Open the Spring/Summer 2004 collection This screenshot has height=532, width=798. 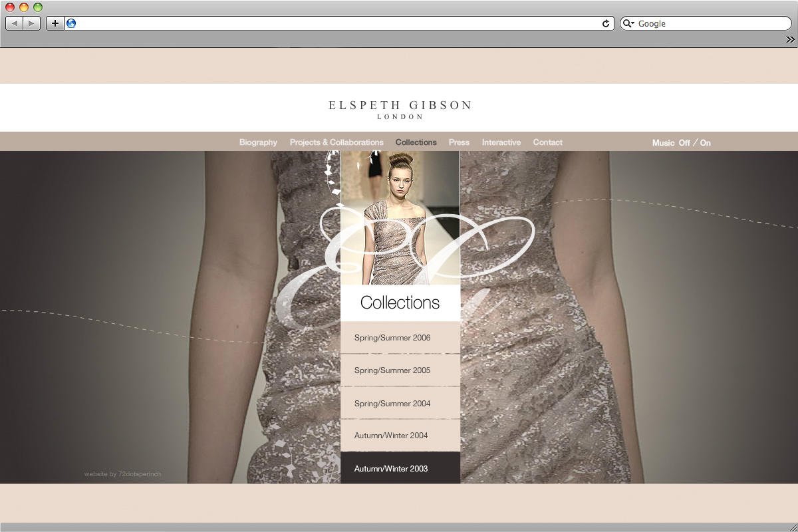[400, 403]
